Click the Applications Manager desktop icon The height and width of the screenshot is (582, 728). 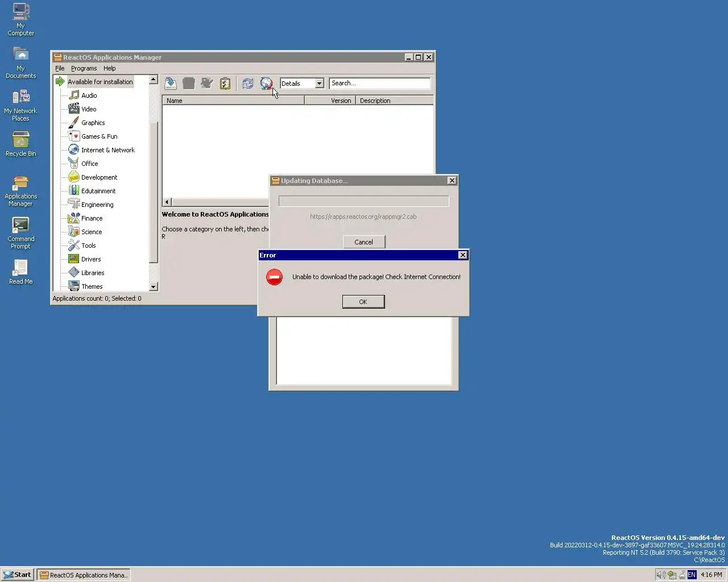[21, 191]
